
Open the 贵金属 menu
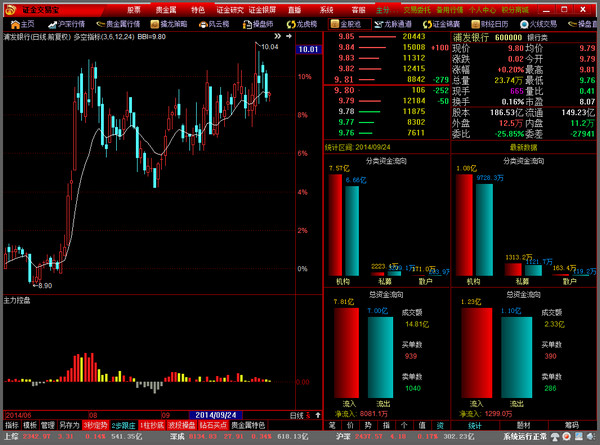click(166, 10)
